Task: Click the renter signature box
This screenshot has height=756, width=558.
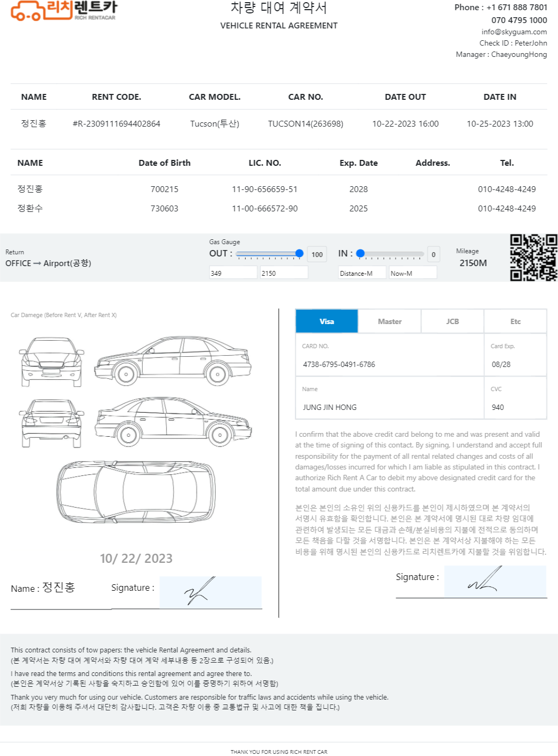Action: pyautogui.click(x=210, y=592)
